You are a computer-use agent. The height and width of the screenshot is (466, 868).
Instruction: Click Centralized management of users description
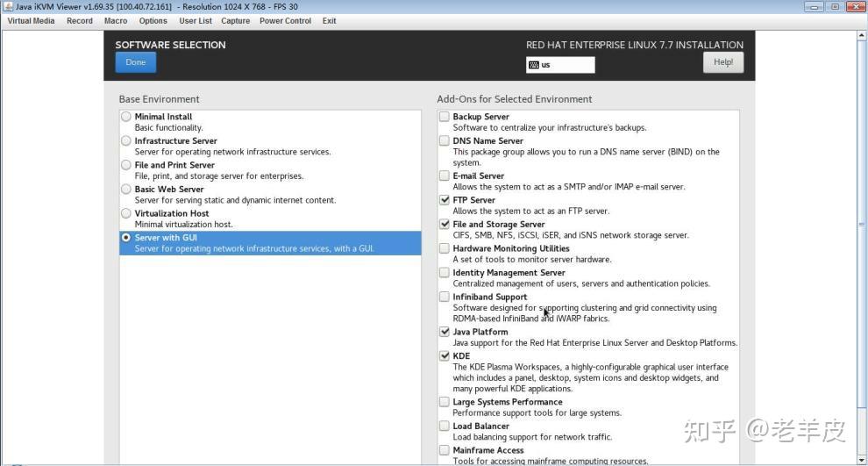tap(581, 283)
